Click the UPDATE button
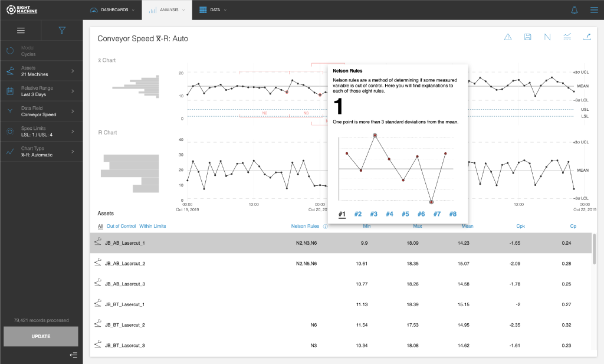The image size is (604, 364). coord(41,336)
